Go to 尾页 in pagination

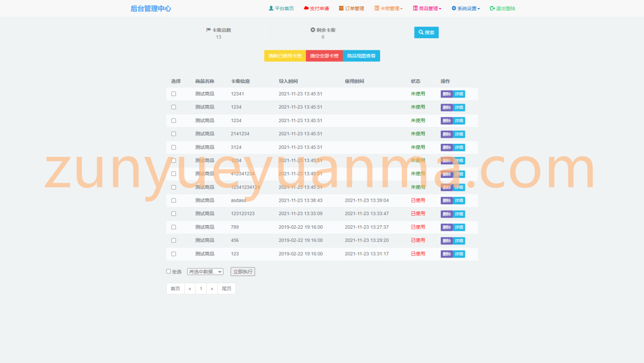pyautogui.click(x=226, y=289)
